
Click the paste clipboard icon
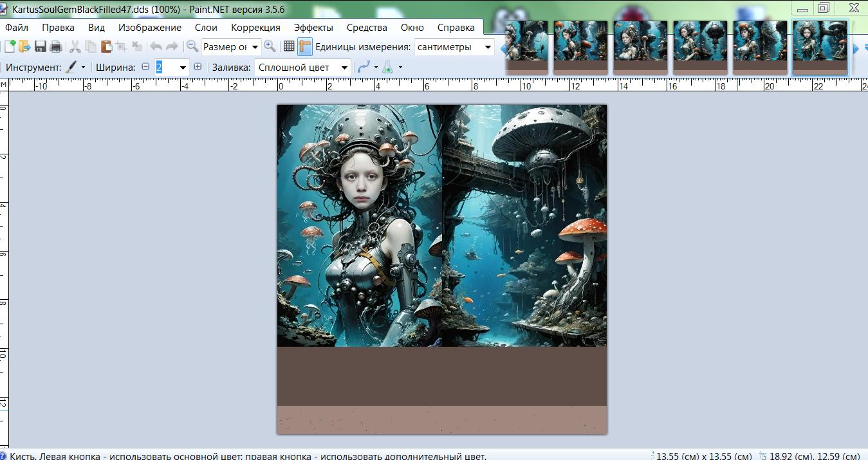106,46
